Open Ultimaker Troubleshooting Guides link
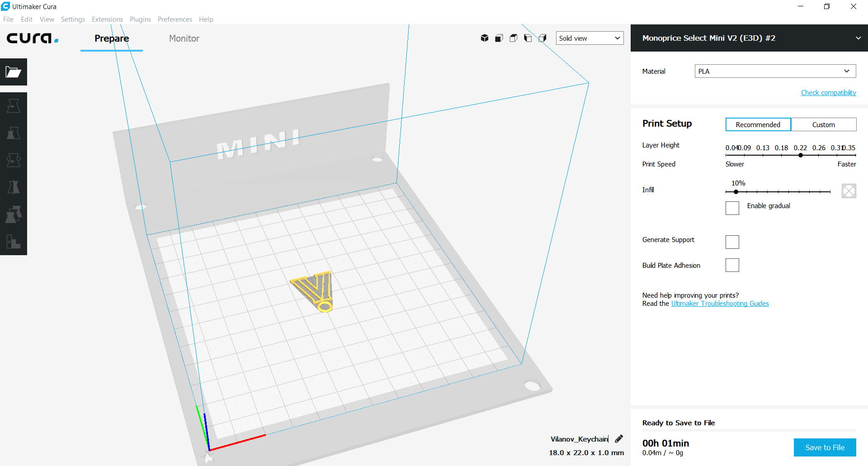Viewport: 868px width, 466px height. (720, 304)
